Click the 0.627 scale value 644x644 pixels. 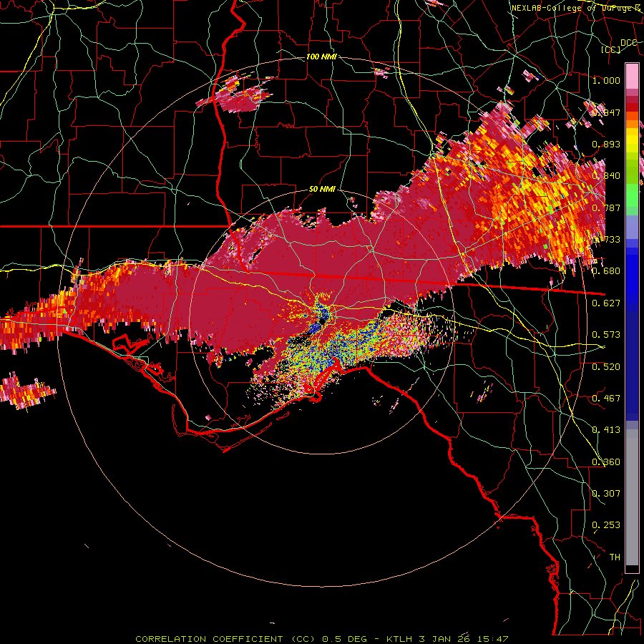point(606,303)
